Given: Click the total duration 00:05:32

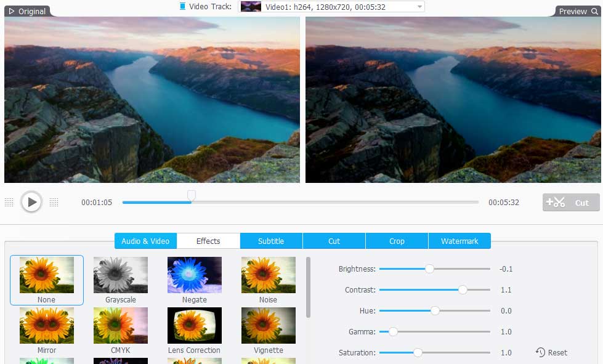Looking at the screenshot, I should coord(504,202).
